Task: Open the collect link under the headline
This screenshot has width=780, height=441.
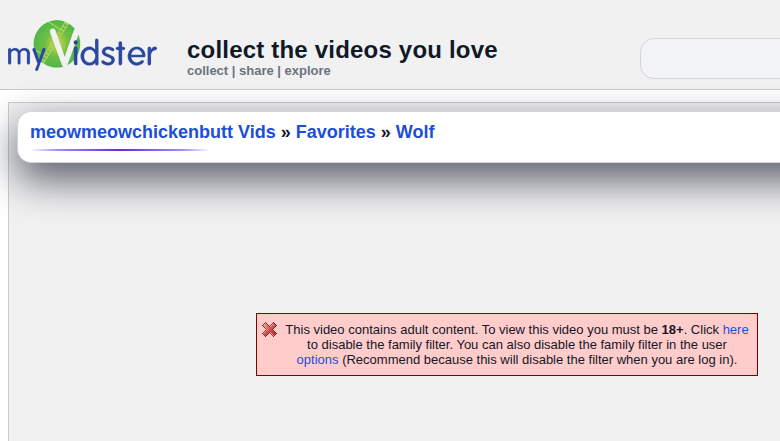Action: (207, 71)
